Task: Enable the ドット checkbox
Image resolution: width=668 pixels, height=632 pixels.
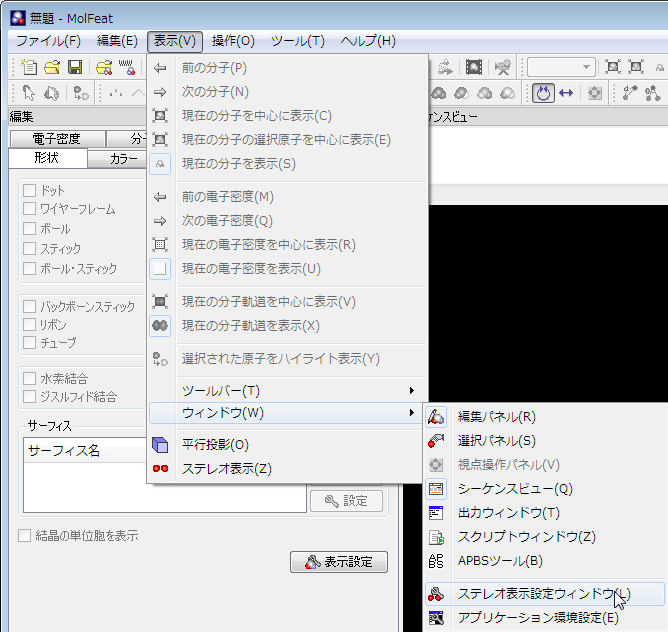Action: (29, 190)
